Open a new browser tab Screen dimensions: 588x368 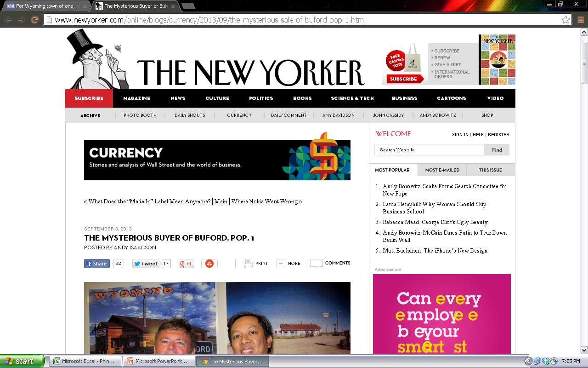click(x=188, y=6)
